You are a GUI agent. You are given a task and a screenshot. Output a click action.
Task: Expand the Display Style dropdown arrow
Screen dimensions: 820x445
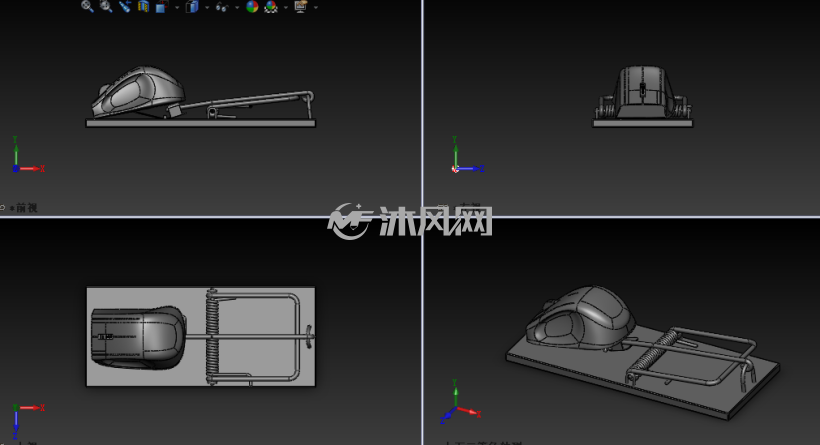207,7
